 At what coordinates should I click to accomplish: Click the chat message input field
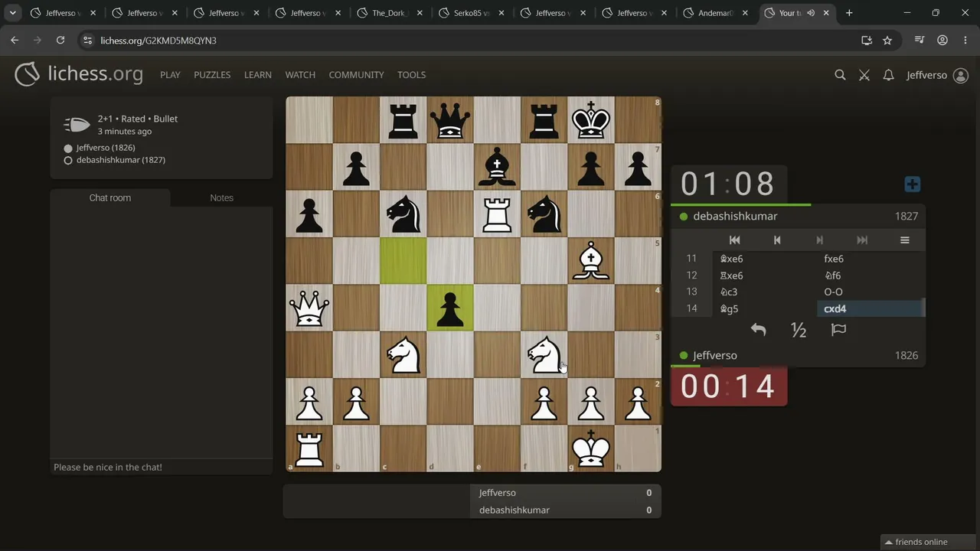pos(162,467)
